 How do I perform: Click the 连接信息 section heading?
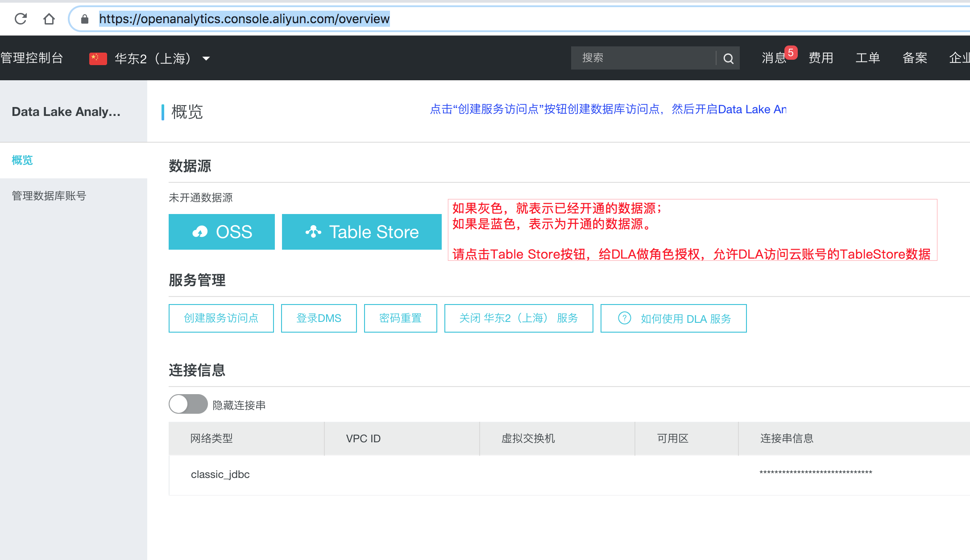197,370
